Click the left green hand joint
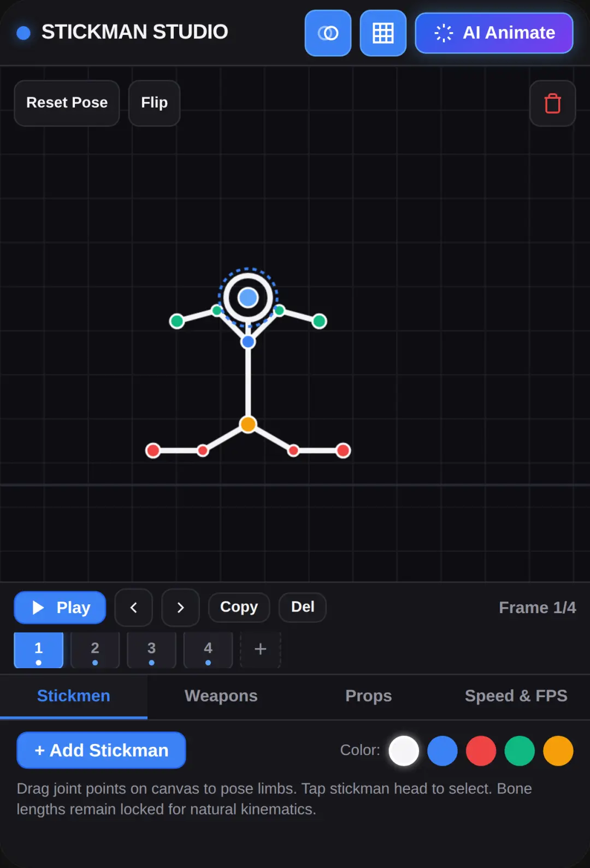The width and height of the screenshot is (590, 868). 177,321
